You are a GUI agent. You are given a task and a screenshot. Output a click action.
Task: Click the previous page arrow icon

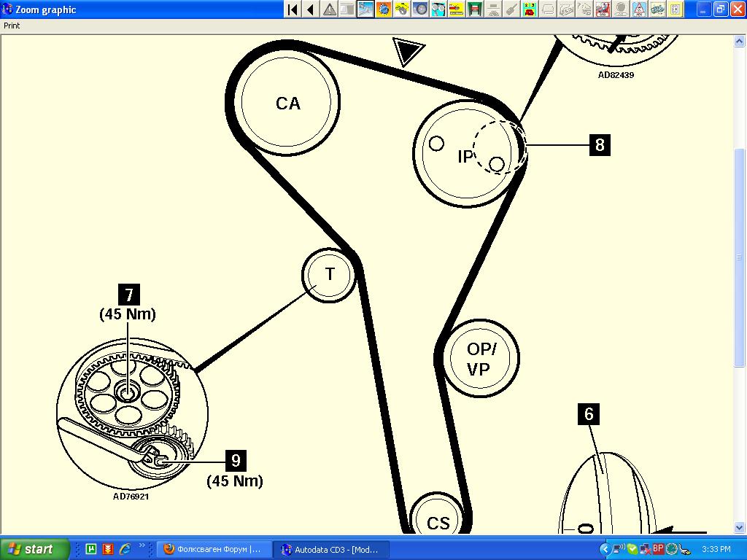point(311,9)
